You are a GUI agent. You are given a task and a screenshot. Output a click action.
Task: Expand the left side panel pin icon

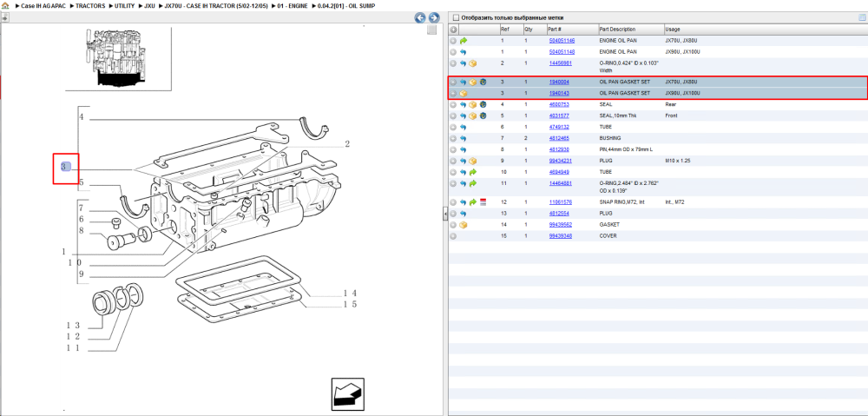click(x=5, y=17)
